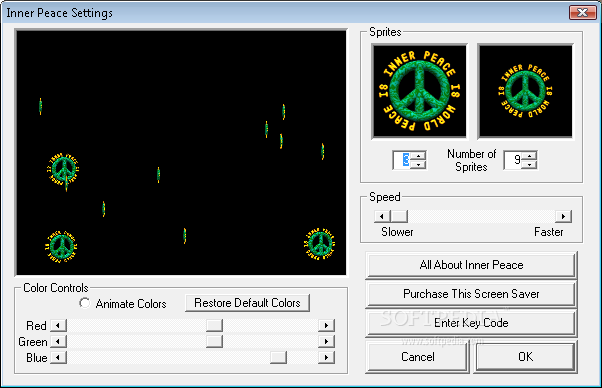Cancel the settings dialog
602x388 pixels.
pos(418,357)
